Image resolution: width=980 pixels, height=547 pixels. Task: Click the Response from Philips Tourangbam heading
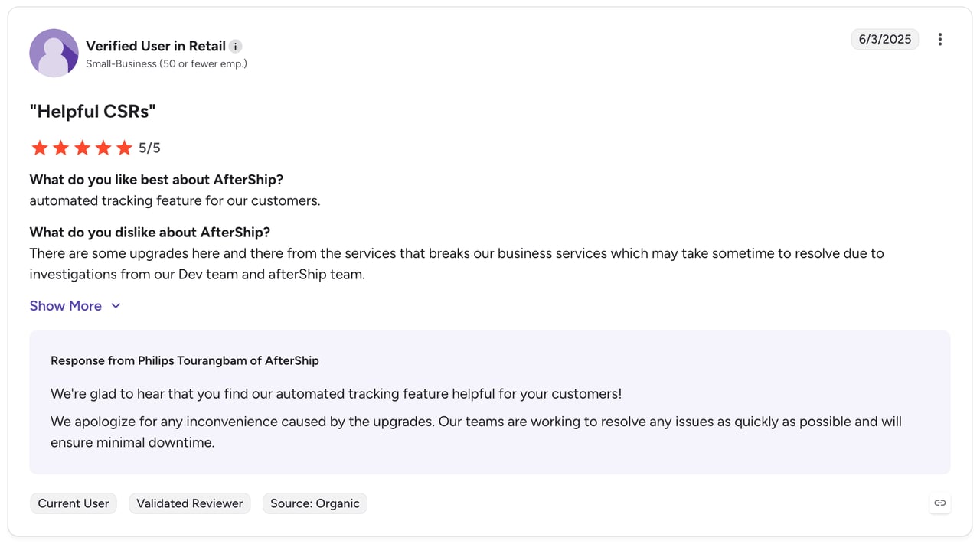click(185, 360)
